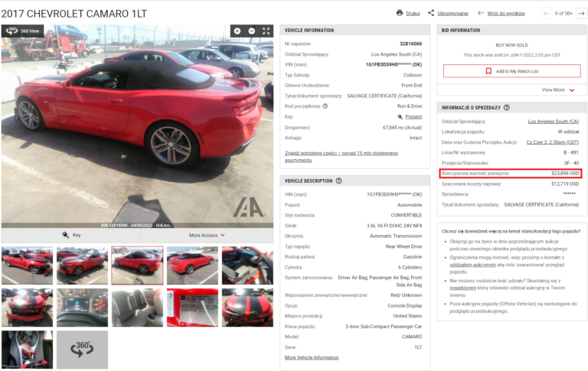Add vehicle to My Watch List
This screenshot has width=588, height=371.
tap(511, 71)
